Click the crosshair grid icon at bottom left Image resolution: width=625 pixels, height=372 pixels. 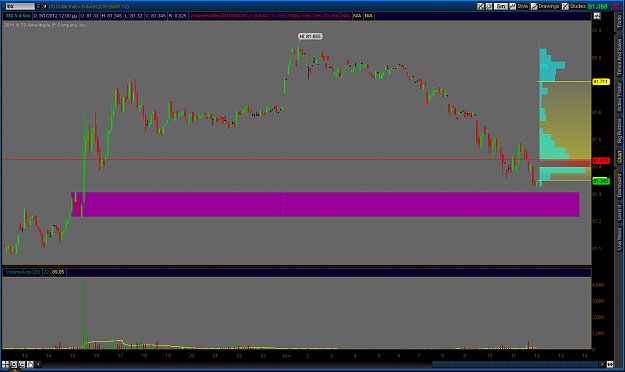pos(5,364)
